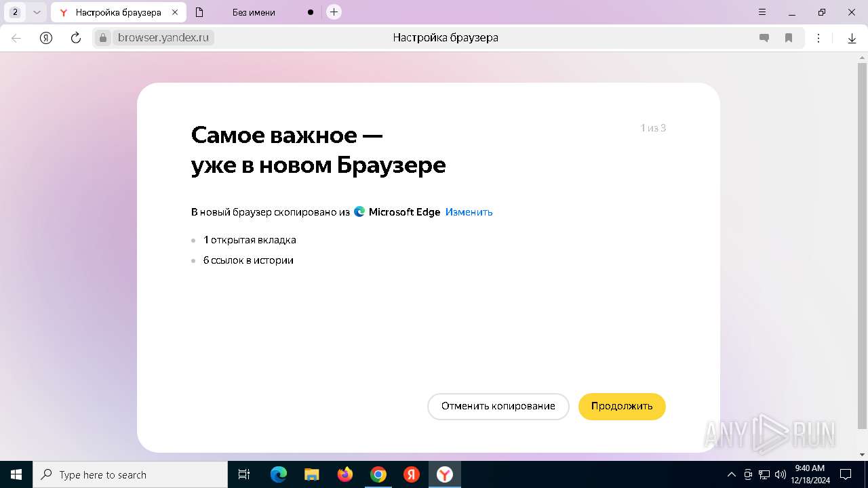Image resolution: width=868 pixels, height=488 pixels.
Task: Expand the tab list dropdown arrow
Action: (37, 12)
